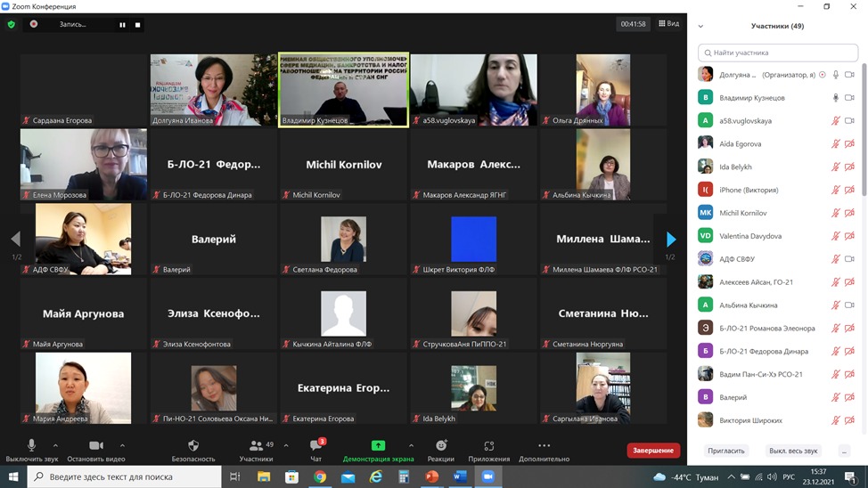Select Виктория Широких participant row
This screenshot has height=488, width=868.
(777, 420)
